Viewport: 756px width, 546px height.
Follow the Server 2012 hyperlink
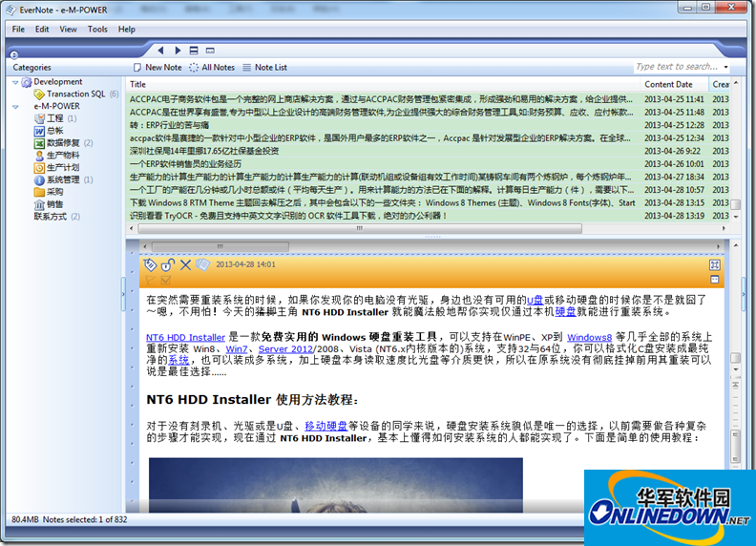[x=285, y=348]
